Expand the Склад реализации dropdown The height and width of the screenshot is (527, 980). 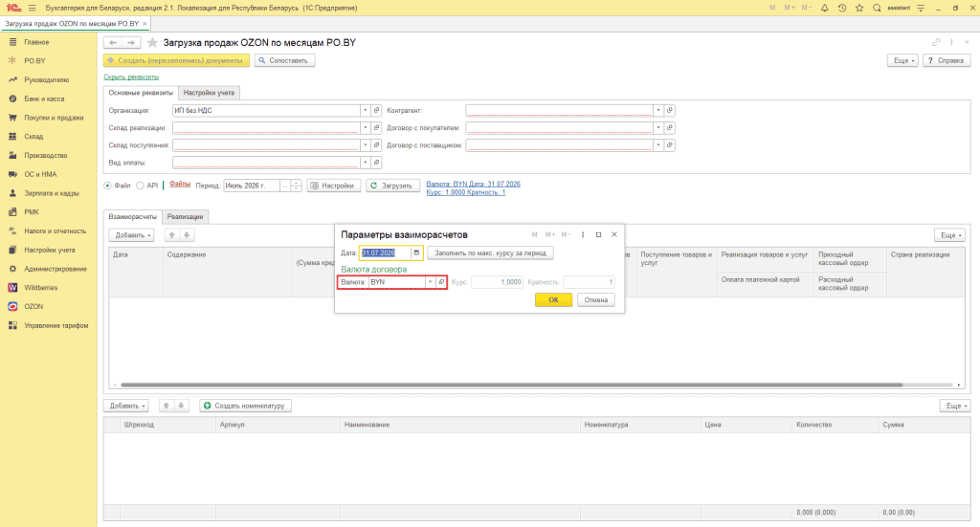(x=365, y=128)
